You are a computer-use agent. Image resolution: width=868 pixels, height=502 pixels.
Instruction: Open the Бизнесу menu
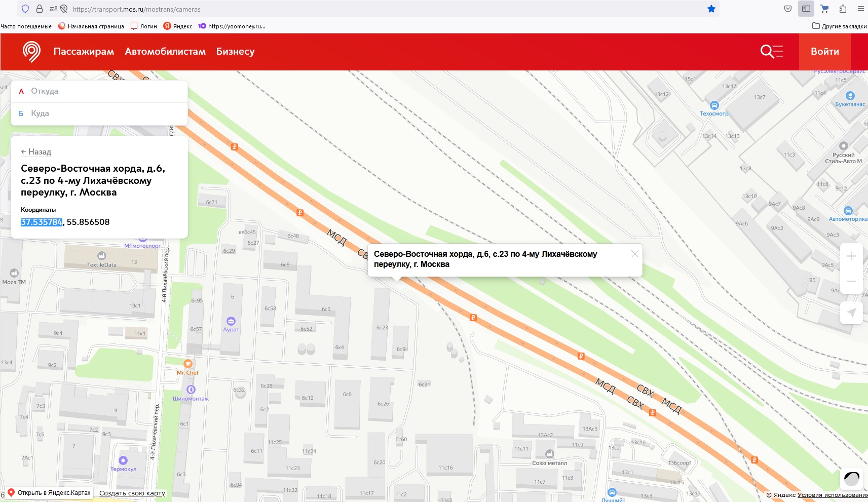pos(235,52)
